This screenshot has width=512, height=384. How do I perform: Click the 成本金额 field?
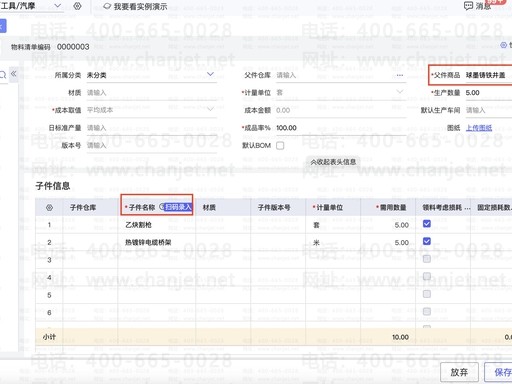point(341,110)
